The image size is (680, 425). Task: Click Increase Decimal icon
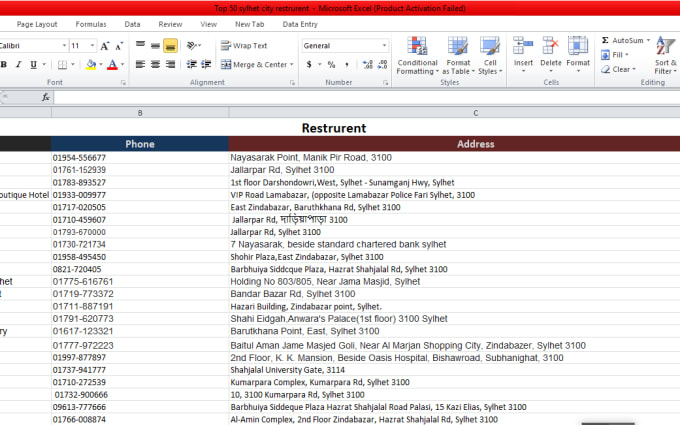pos(367,65)
